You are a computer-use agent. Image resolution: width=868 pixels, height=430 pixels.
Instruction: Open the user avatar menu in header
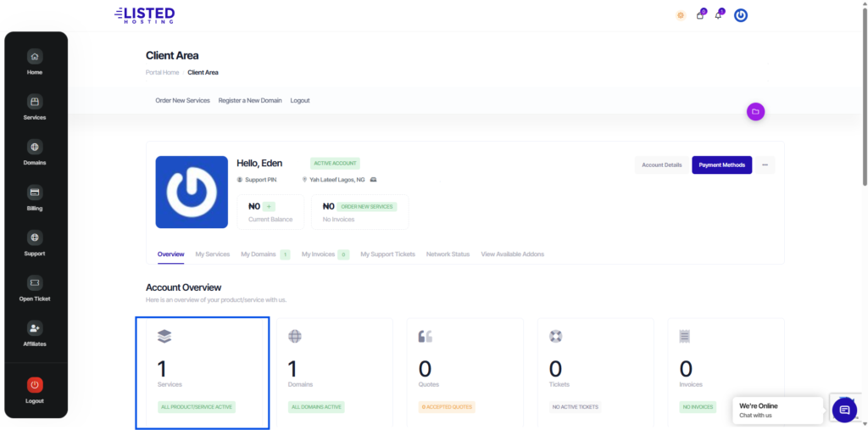(741, 15)
